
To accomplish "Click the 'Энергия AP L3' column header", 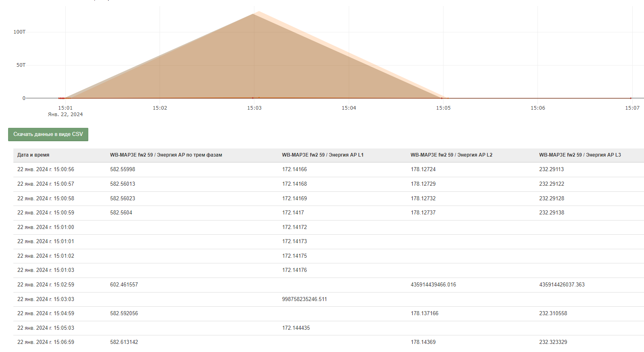I will click(x=580, y=155).
